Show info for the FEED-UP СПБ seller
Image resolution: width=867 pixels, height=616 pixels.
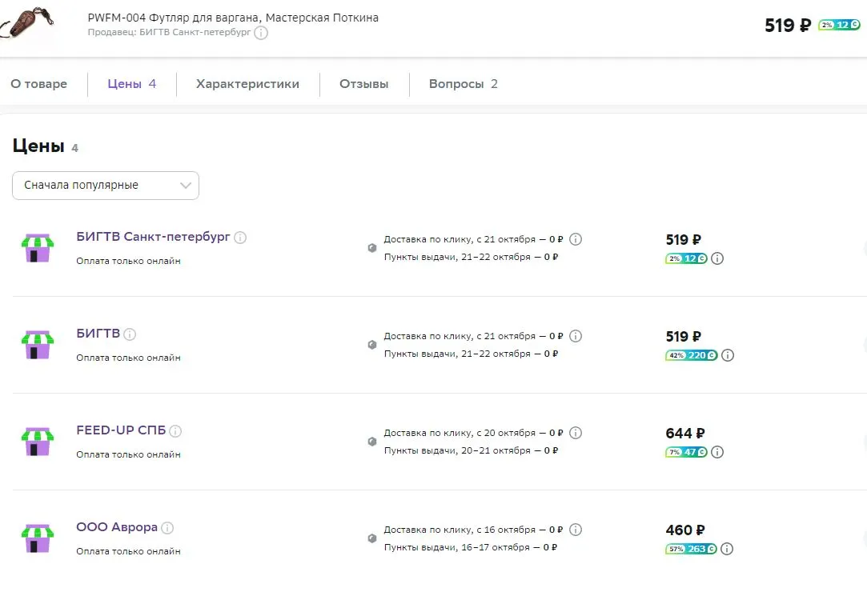(x=175, y=431)
